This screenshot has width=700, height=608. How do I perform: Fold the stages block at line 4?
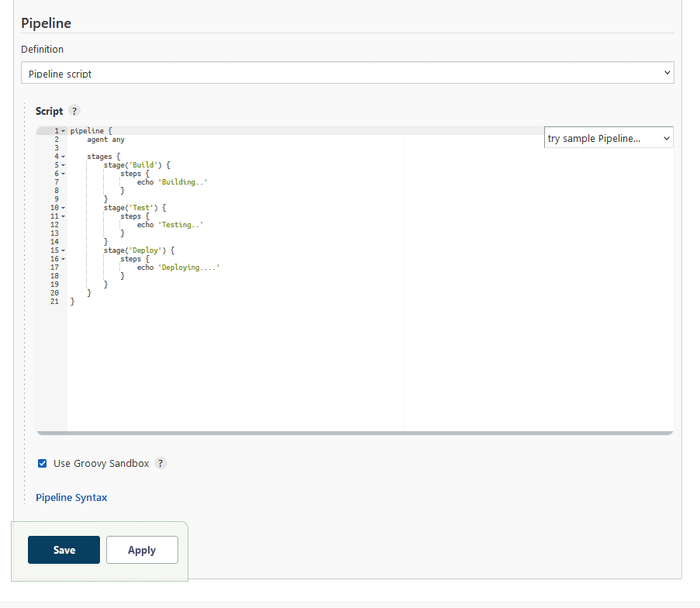pyautogui.click(x=64, y=157)
